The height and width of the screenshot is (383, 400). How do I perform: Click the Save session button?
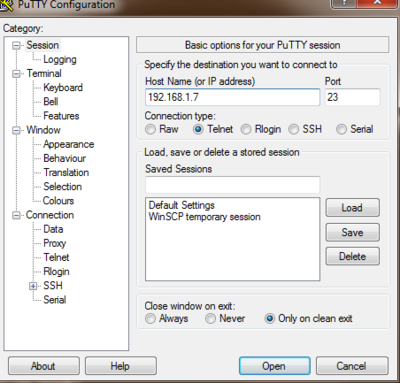tap(352, 232)
